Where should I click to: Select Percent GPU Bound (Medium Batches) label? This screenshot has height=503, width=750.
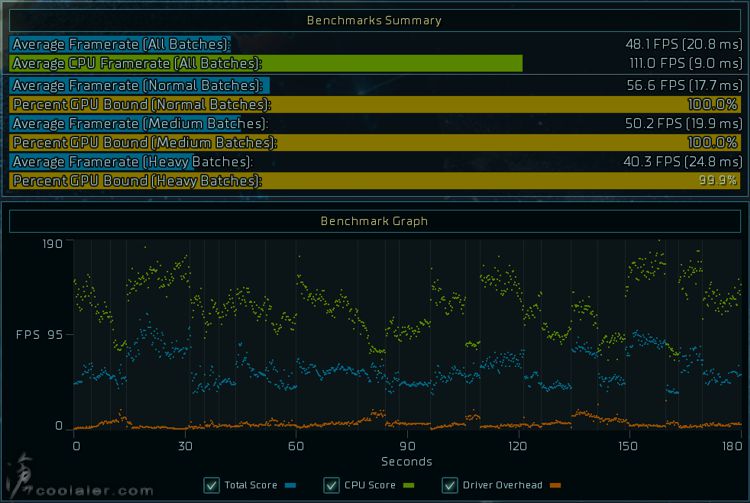pos(145,142)
